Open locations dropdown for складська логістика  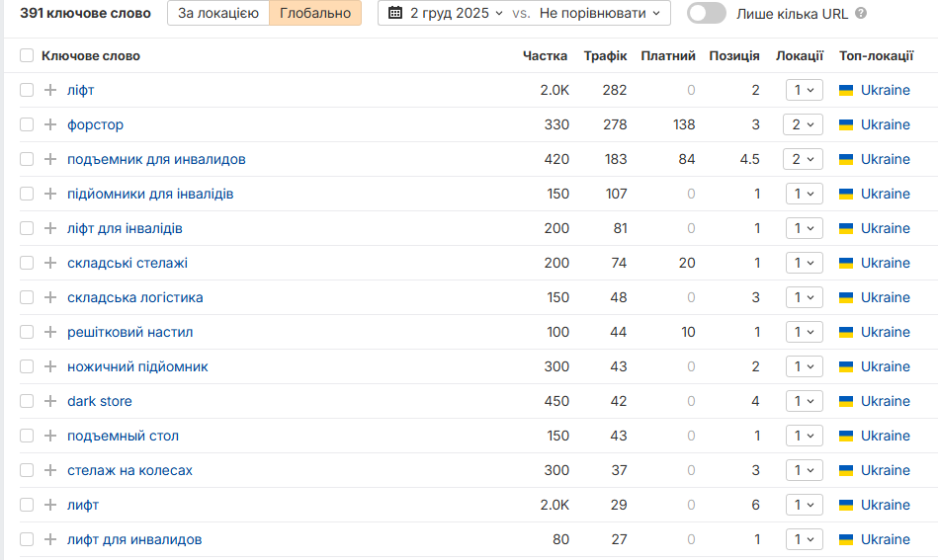point(804,297)
